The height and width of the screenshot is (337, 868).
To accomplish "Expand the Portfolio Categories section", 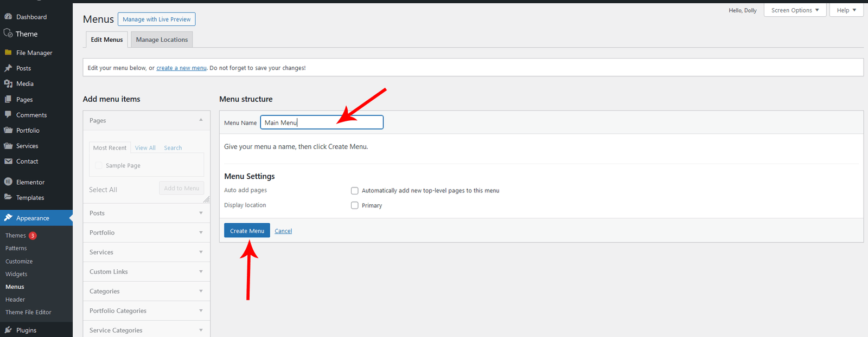I will click(x=146, y=310).
